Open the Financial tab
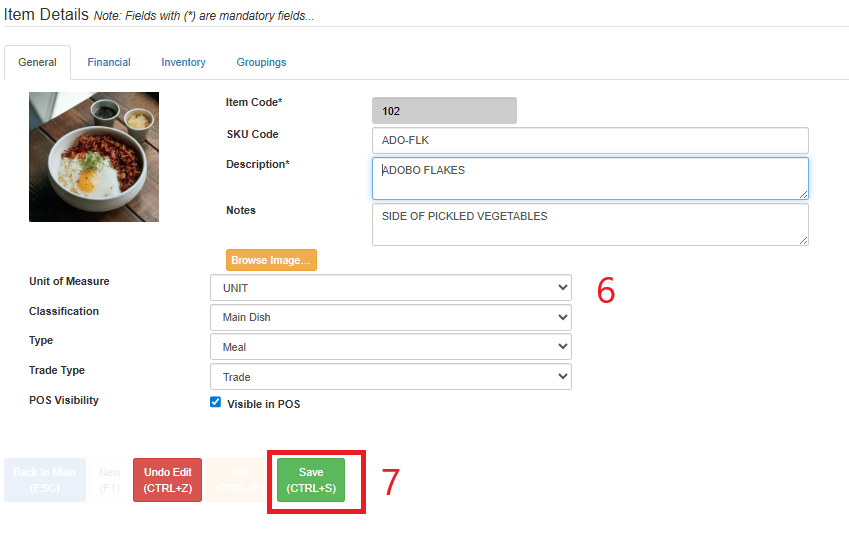 (109, 62)
